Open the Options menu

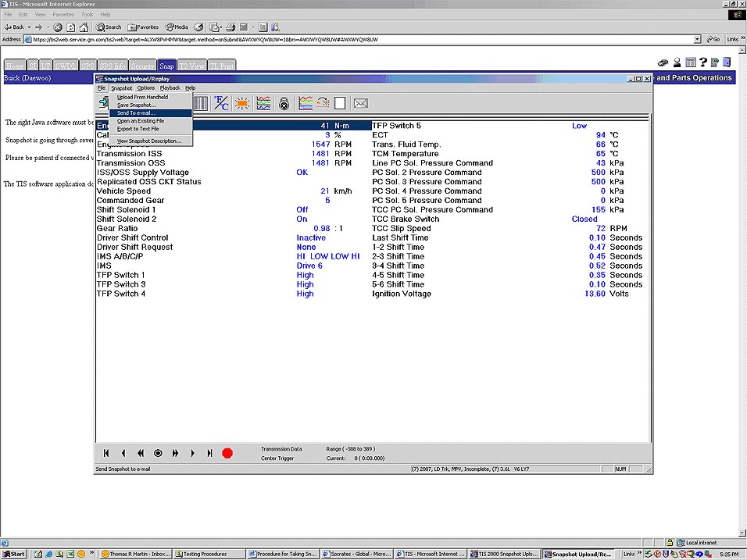[146, 88]
